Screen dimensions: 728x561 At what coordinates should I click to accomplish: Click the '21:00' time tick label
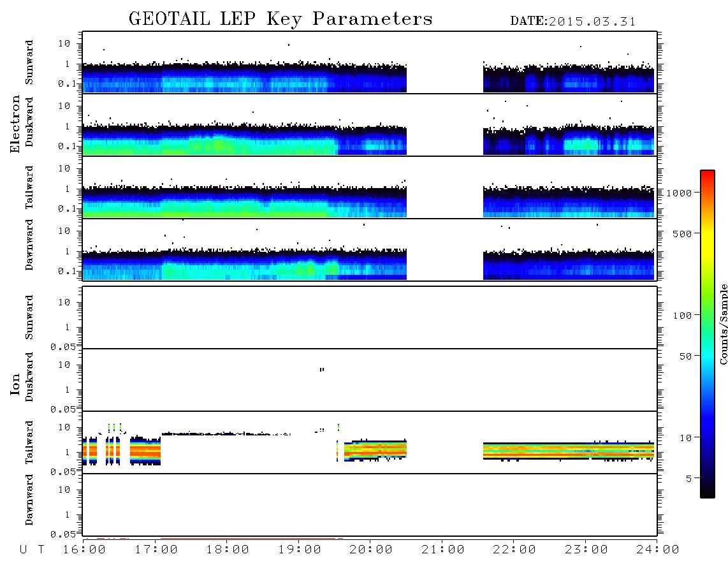coord(443,550)
